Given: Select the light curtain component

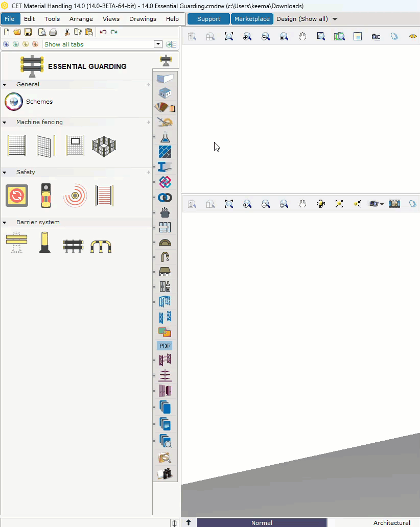Looking at the screenshot, I should [x=104, y=196].
